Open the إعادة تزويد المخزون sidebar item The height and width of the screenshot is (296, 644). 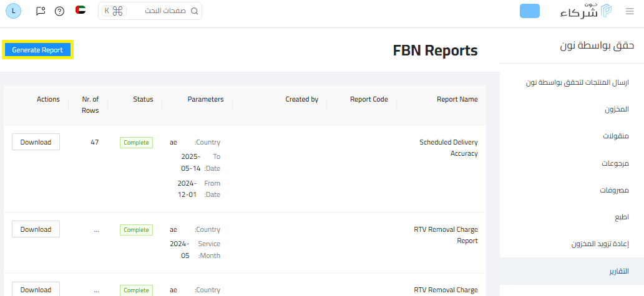tap(600, 244)
